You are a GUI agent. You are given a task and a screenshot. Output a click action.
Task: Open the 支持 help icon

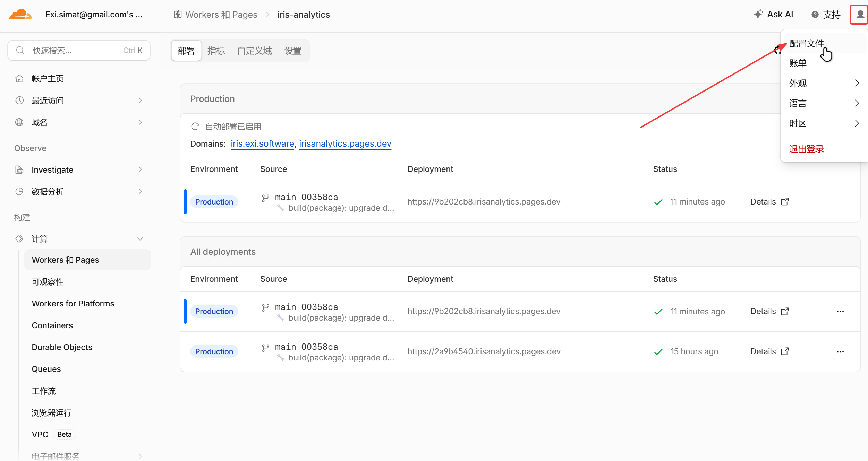(815, 15)
